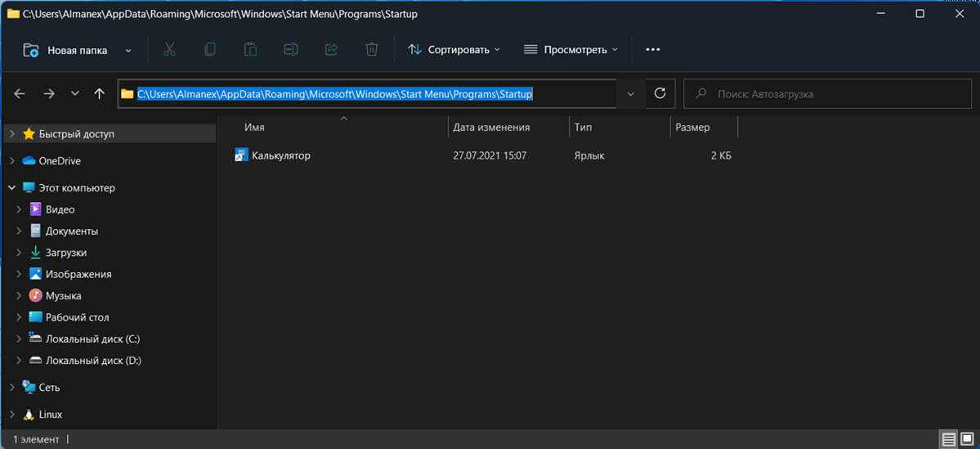Switch to details view in status bar
Viewport: 980px width, 449px height.
(x=948, y=439)
